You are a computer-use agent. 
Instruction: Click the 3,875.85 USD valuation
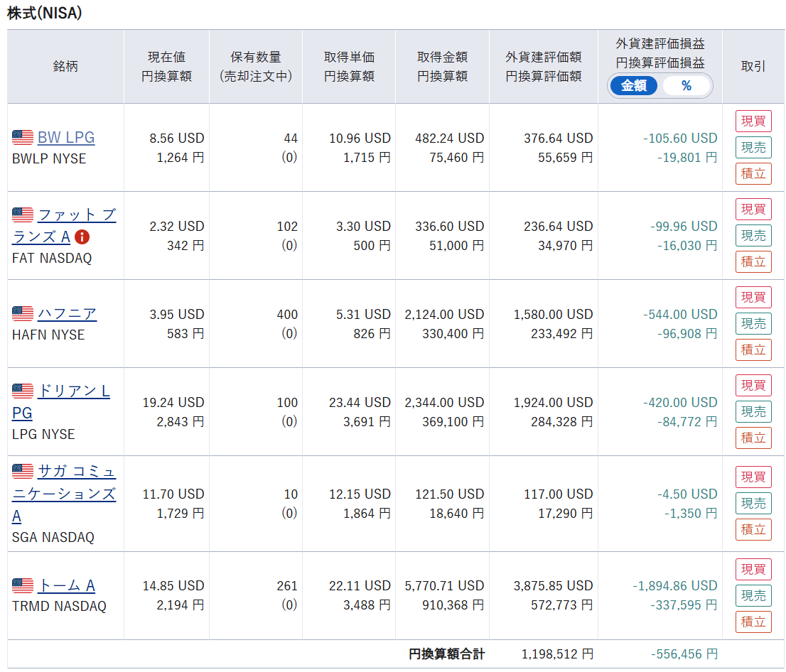(x=554, y=586)
